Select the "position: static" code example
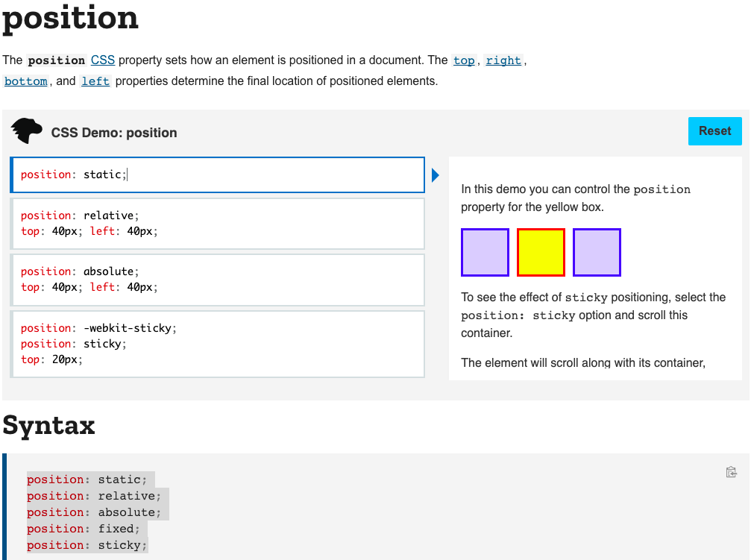751x560 pixels. [x=218, y=175]
